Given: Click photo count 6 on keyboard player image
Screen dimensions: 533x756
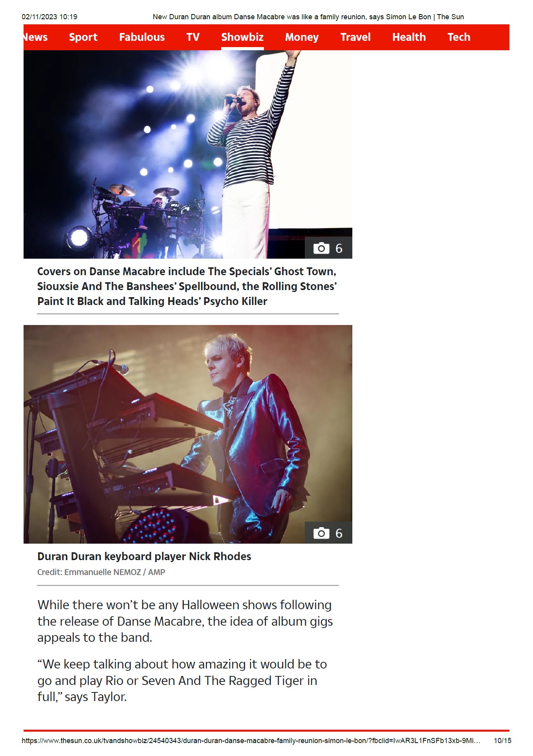Looking at the screenshot, I should pyautogui.click(x=339, y=533).
